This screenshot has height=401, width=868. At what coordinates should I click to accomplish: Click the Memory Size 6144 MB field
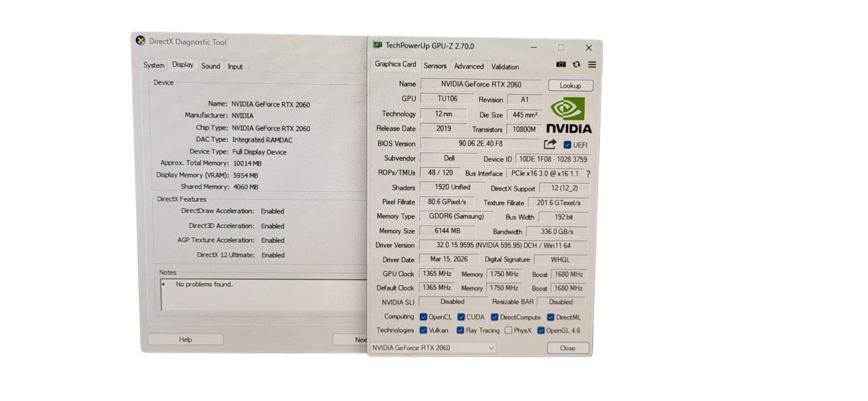(447, 231)
